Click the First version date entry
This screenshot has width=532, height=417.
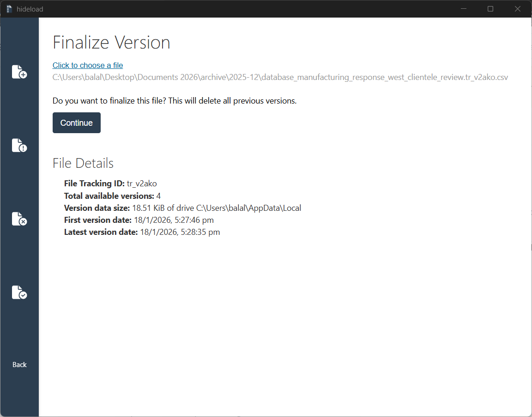(139, 220)
